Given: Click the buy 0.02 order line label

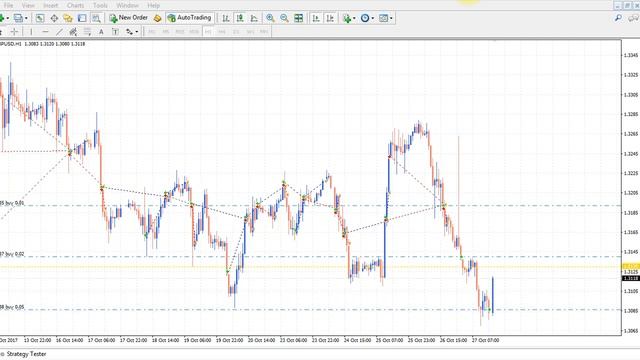Looking at the screenshot, I should (12, 254).
